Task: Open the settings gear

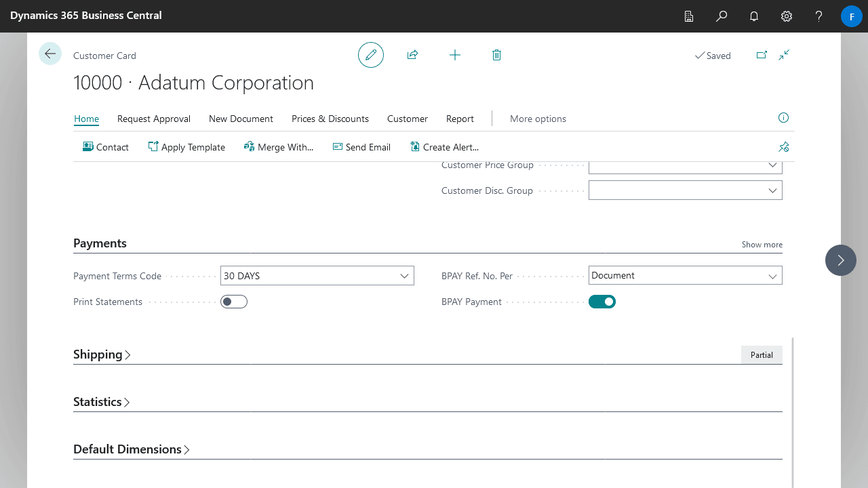Action: pyautogui.click(x=787, y=16)
